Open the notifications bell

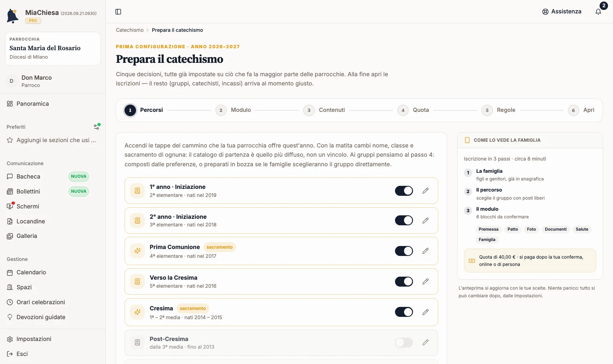(x=598, y=11)
